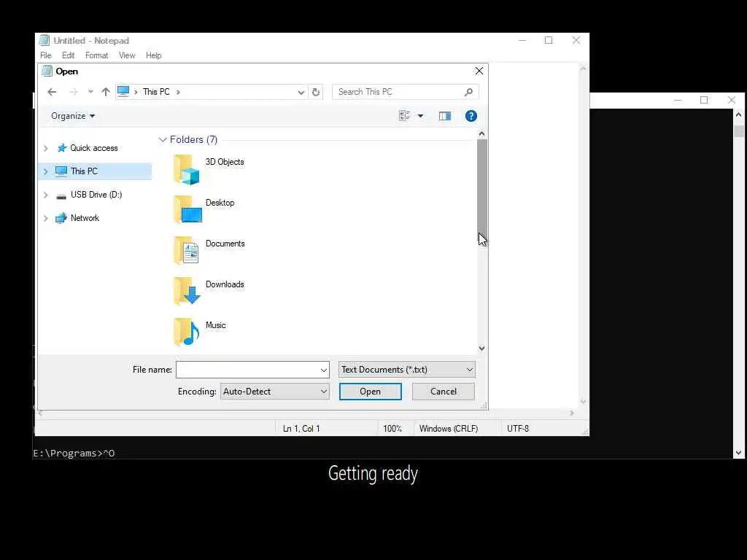
Task: Click the folder list scroll down arrow
Action: 481,348
